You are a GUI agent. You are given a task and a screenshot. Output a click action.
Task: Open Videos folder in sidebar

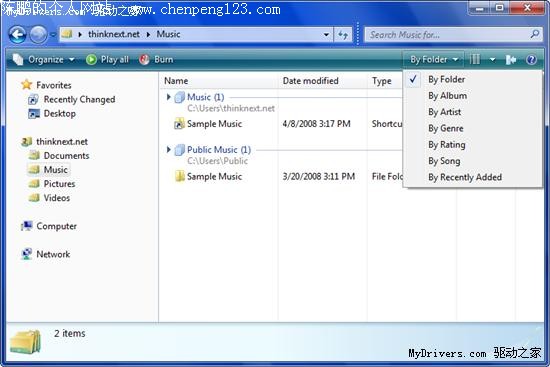coord(49,198)
